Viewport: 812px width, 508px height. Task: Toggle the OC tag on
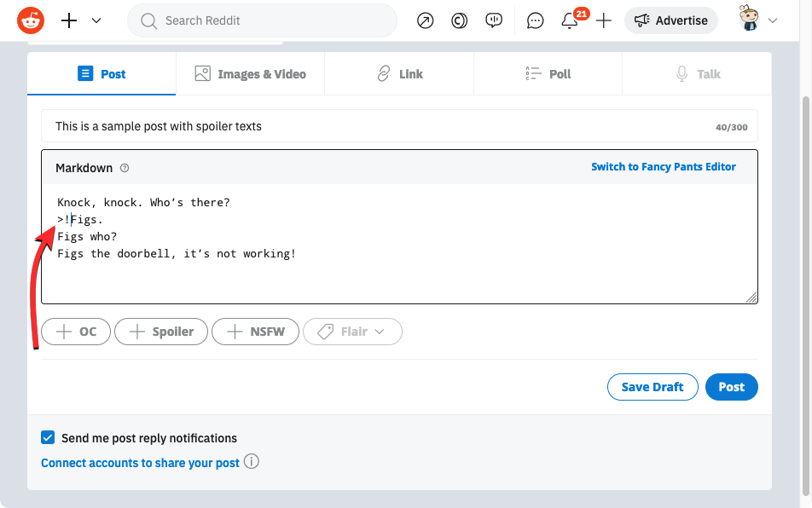click(x=76, y=332)
